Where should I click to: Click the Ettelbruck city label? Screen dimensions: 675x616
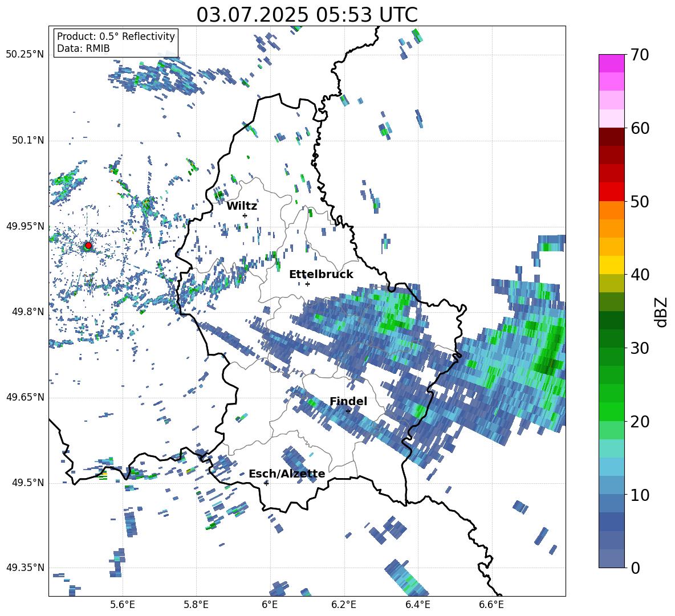point(321,275)
